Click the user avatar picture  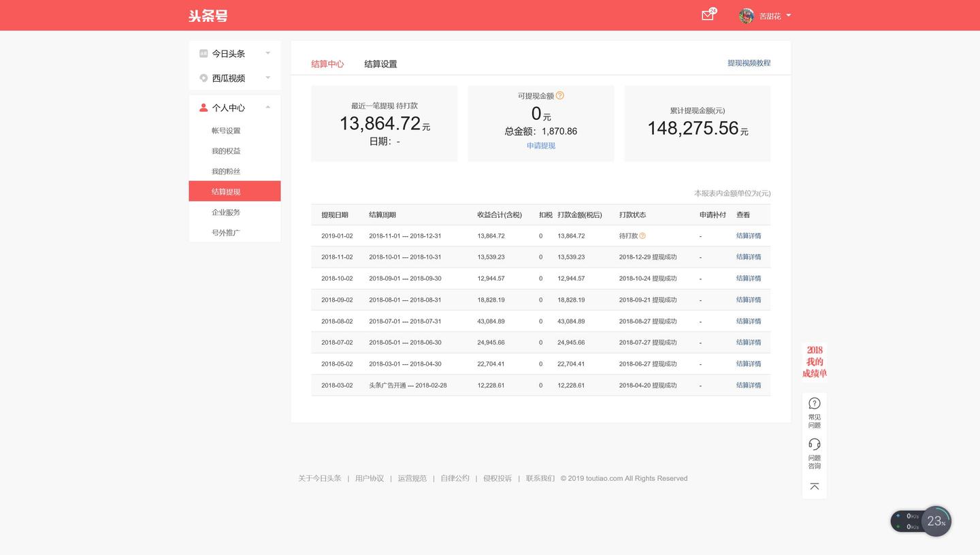click(747, 16)
